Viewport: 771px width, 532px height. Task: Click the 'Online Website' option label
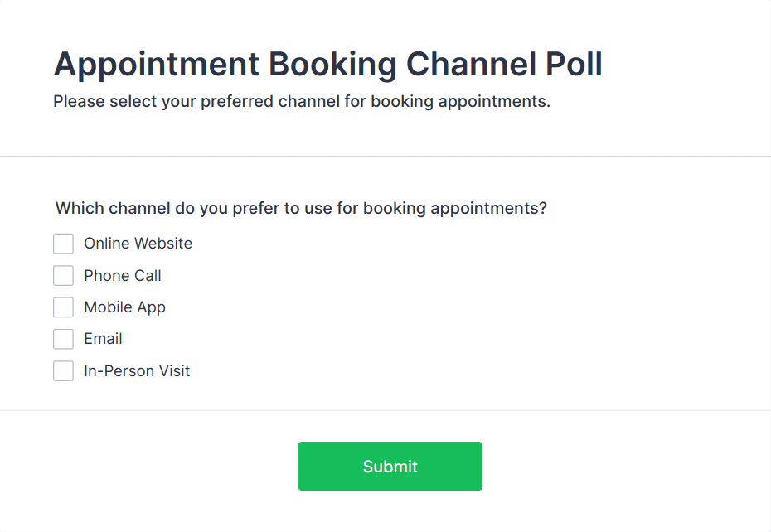coord(138,244)
